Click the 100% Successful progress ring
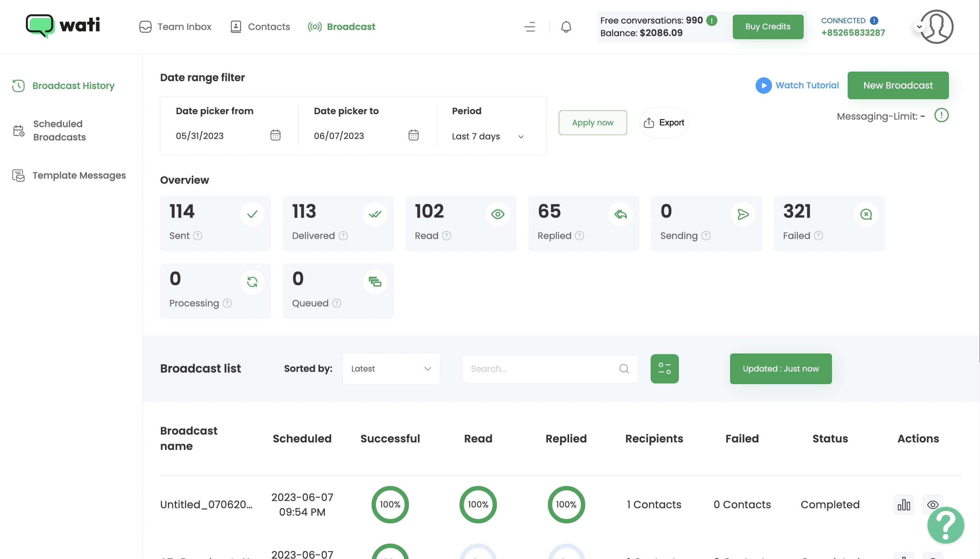Image resolution: width=980 pixels, height=559 pixels. coord(390,504)
